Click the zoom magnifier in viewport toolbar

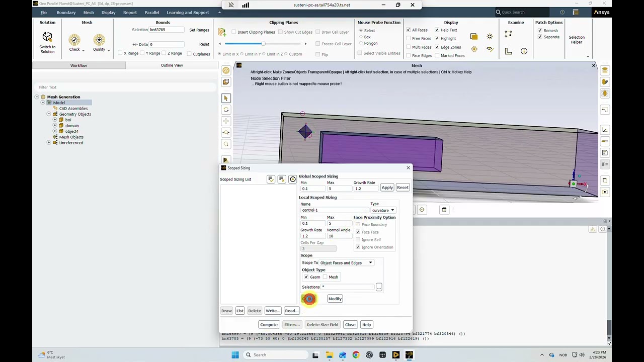point(226,144)
